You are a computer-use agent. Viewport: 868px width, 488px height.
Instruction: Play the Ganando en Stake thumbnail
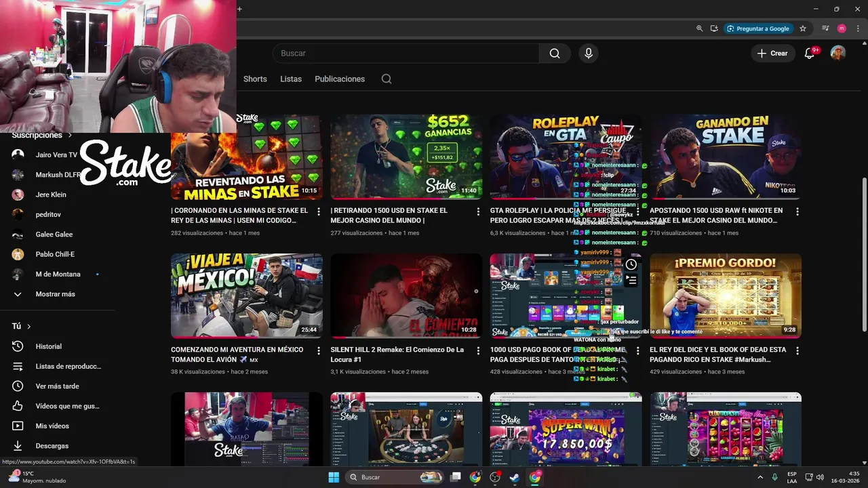pyautogui.click(x=726, y=157)
